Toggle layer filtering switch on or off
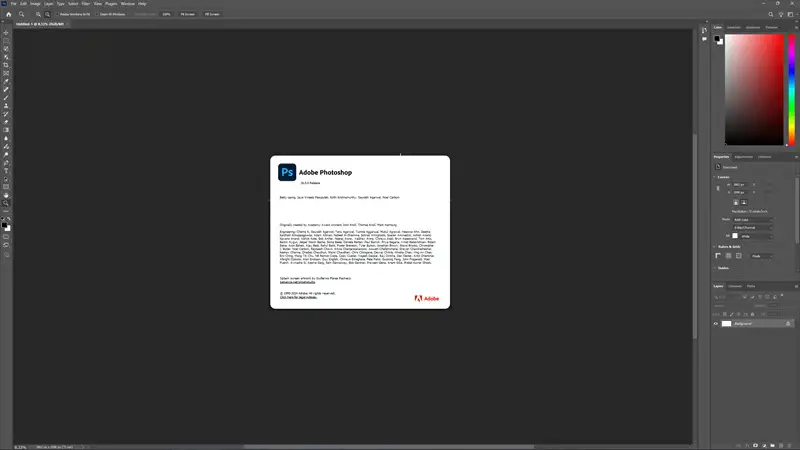 point(782,295)
